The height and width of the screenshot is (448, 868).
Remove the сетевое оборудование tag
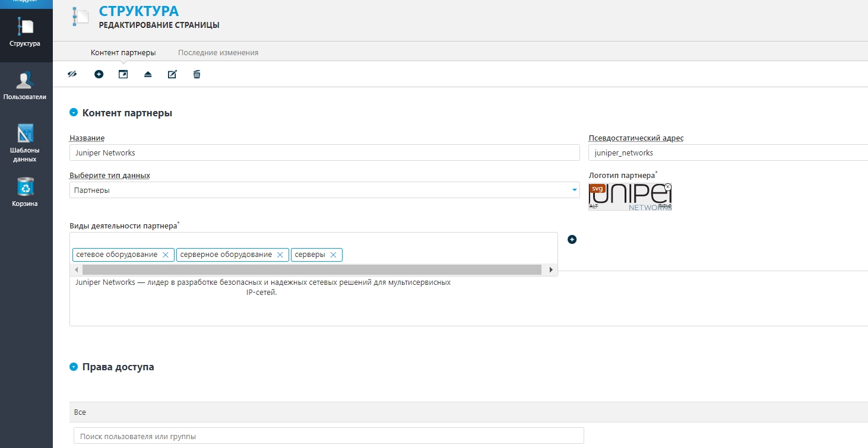(166, 255)
